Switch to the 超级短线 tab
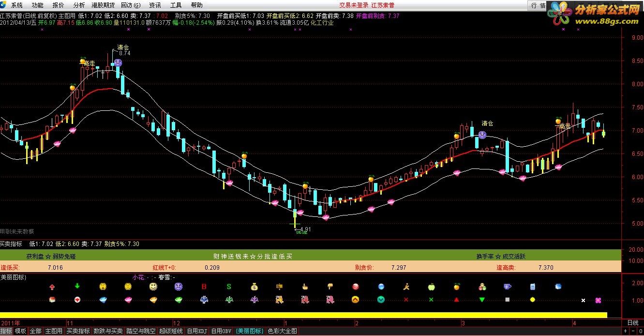This screenshot has height=336, width=644. 171,331
